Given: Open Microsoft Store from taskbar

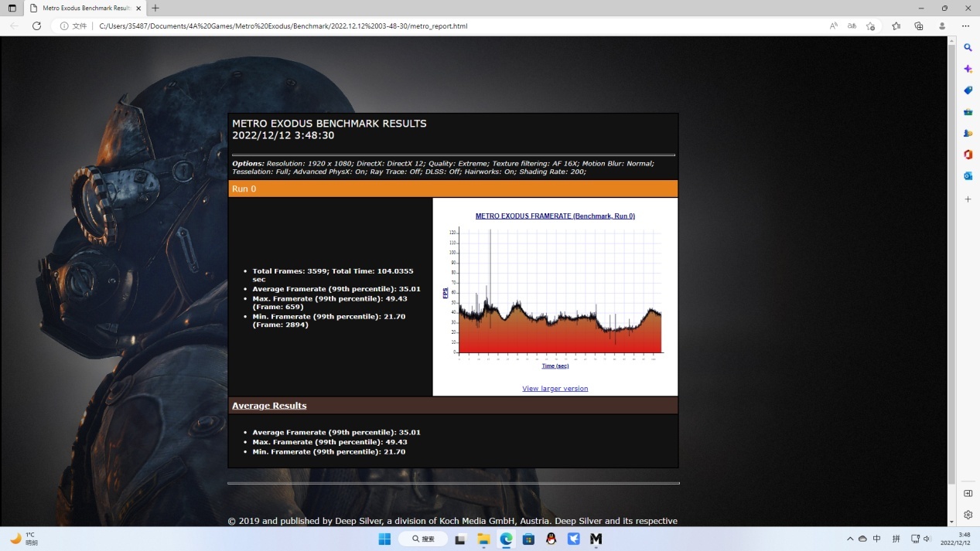Looking at the screenshot, I should [528, 539].
